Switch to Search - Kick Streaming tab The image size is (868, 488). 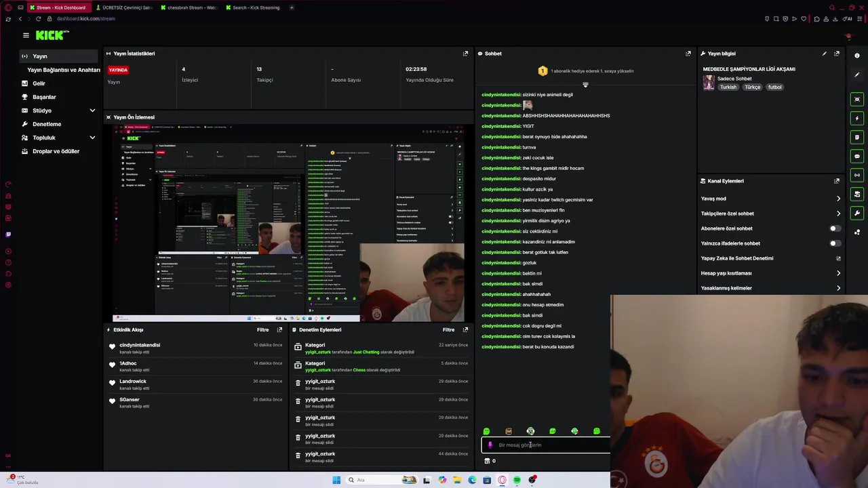252,7
